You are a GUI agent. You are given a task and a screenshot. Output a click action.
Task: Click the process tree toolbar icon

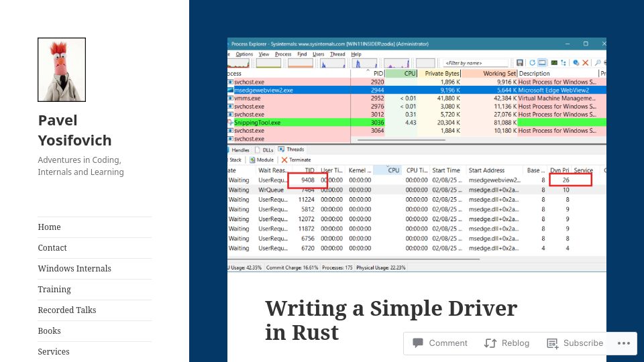point(563,63)
